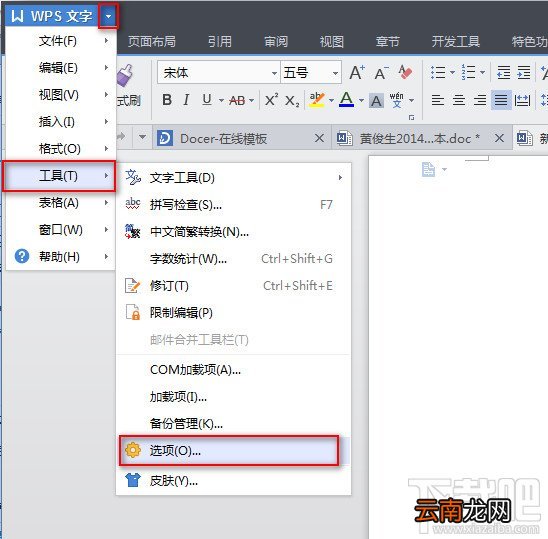The width and height of the screenshot is (548, 539).
Task: Click the spelling check abc icon
Action: [133, 204]
